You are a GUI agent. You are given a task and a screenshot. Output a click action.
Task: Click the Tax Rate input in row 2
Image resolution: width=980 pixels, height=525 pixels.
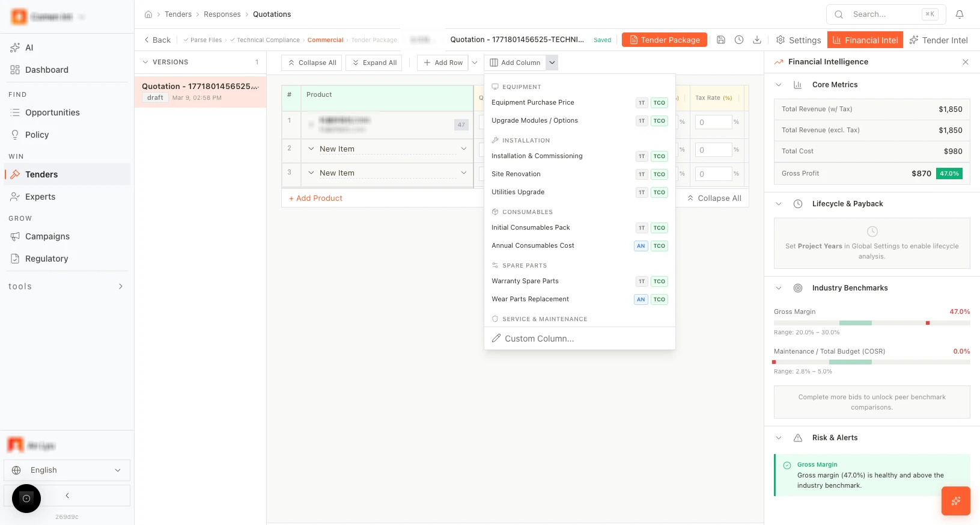(714, 150)
